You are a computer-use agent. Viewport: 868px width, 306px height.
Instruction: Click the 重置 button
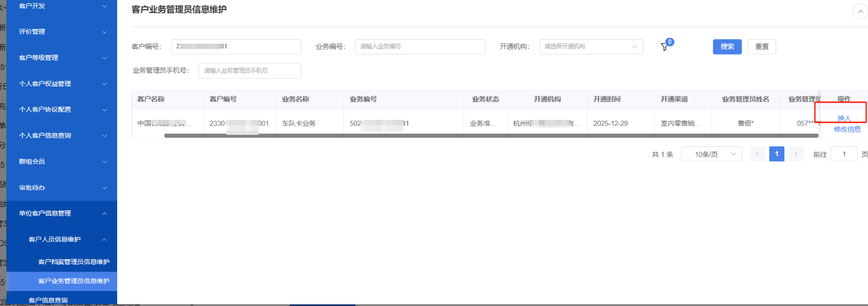(x=761, y=47)
